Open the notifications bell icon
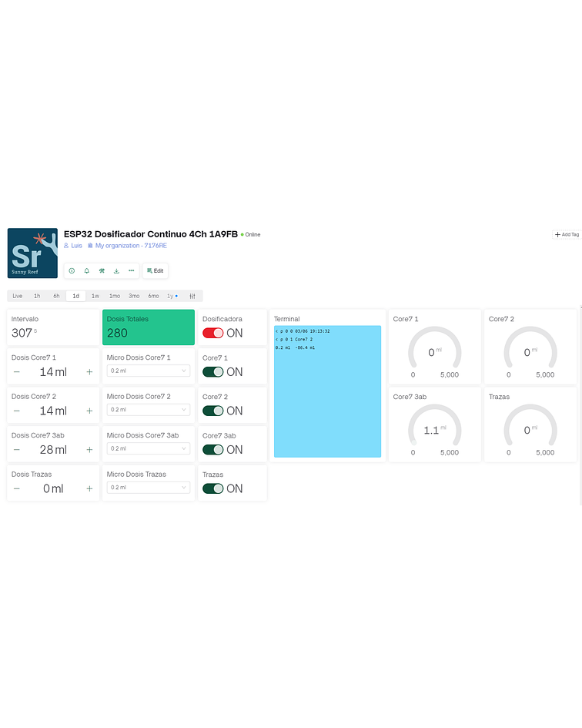This screenshot has width=582, height=728. (x=86, y=271)
